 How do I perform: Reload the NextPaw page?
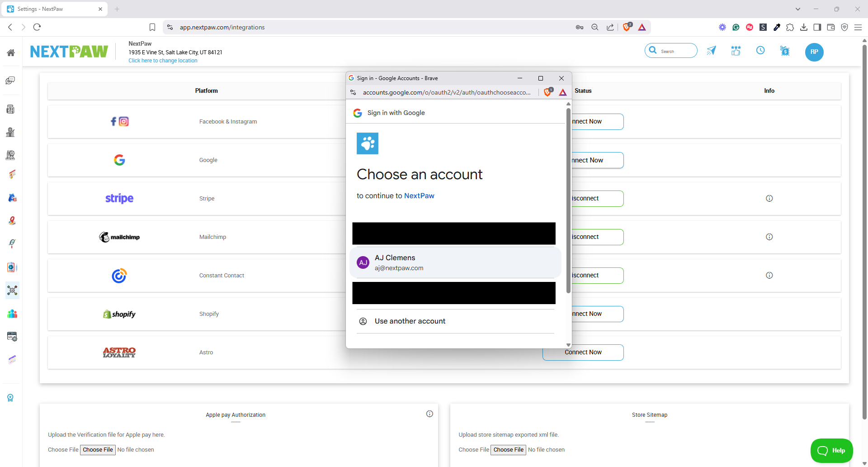pos(37,27)
